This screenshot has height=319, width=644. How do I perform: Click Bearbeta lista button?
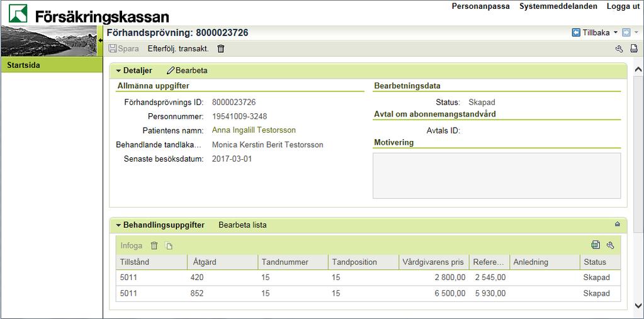pyautogui.click(x=242, y=225)
